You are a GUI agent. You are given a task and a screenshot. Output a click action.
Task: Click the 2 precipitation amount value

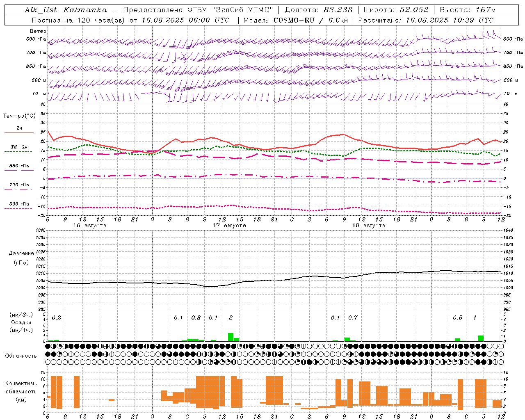tap(231, 317)
